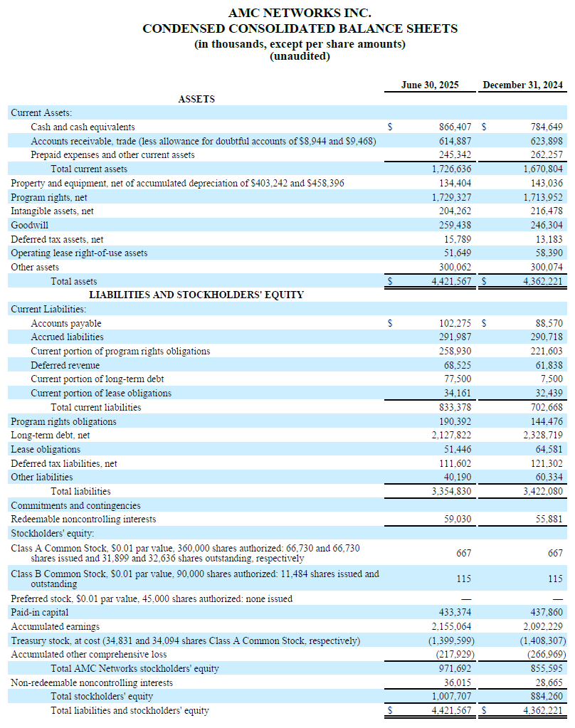The height and width of the screenshot is (728, 575).
Task: Select the LIABILITIES AND STOCKHOLDERS' EQUITY heading
Action: click(x=196, y=295)
